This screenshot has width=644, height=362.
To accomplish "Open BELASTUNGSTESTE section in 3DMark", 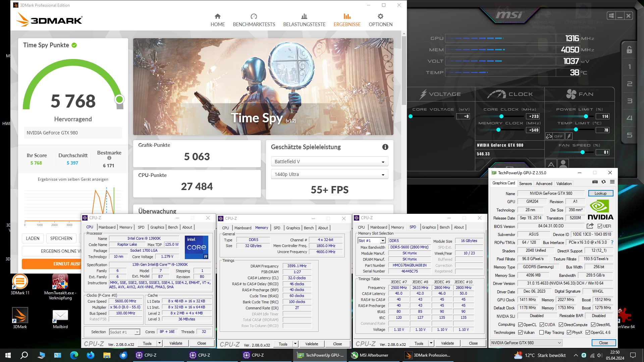I will [304, 20].
